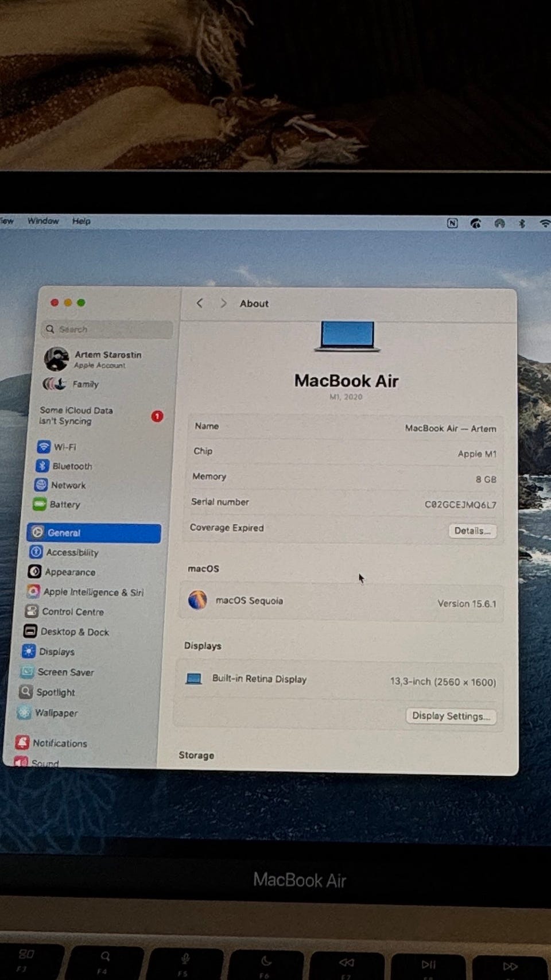Open the Window menu
The width and height of the screenshot is (551, 980).
(43, 221)
